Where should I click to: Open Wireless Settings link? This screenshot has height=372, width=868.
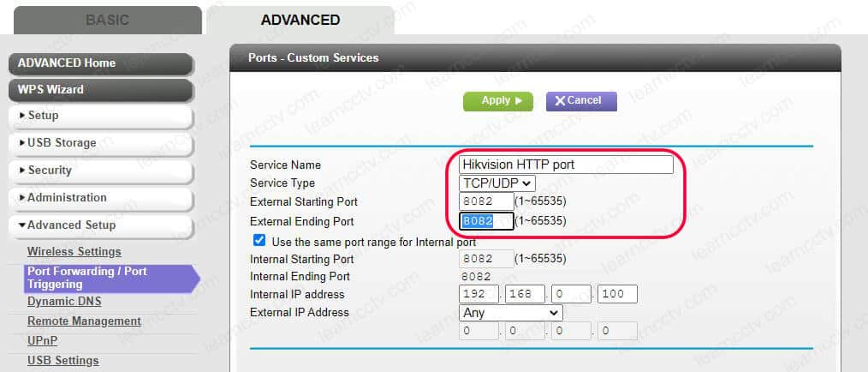coord(74,252)
